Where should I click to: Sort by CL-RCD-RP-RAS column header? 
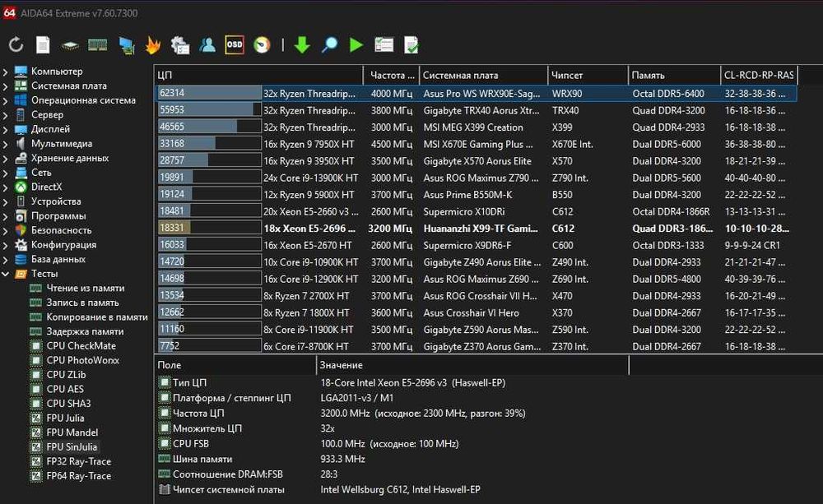pos(760,75)
